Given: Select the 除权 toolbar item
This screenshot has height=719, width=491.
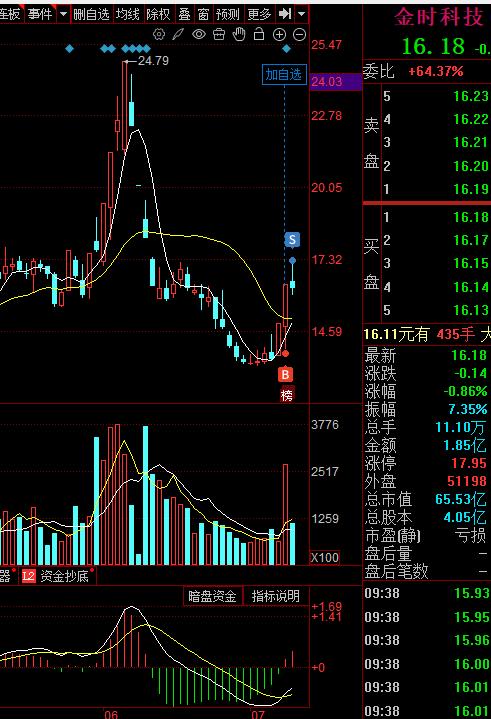Looking at the screenshot, I should (158, 14).
